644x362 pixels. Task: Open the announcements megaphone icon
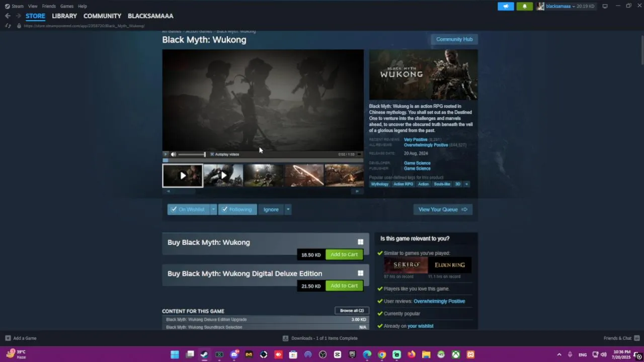506,6
